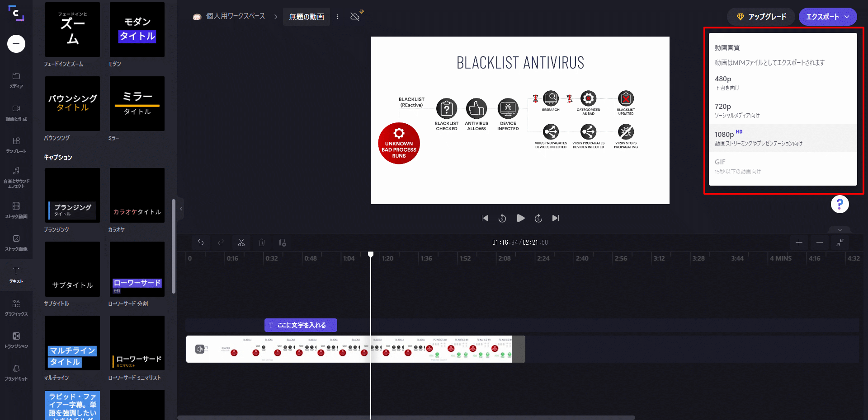Browse ストック動画 via its sidebar icon
This screenshot has height=420, width=868.
(x=16, y=210)
